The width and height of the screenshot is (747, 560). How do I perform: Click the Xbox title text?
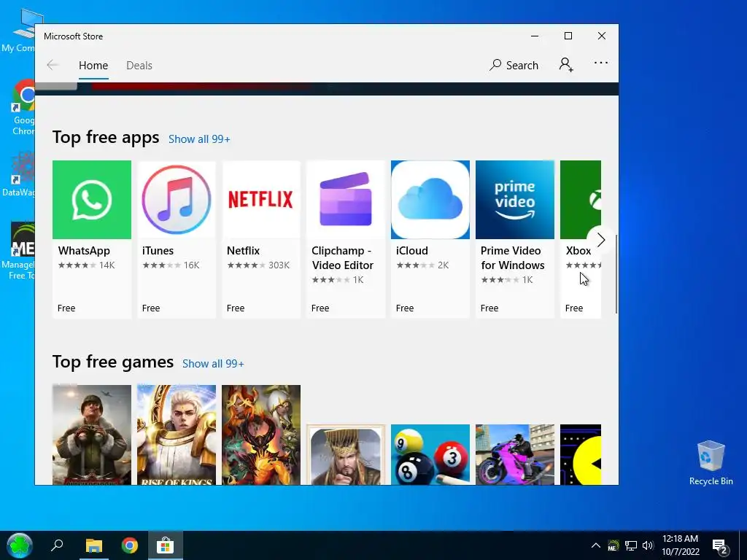[578, 251]
